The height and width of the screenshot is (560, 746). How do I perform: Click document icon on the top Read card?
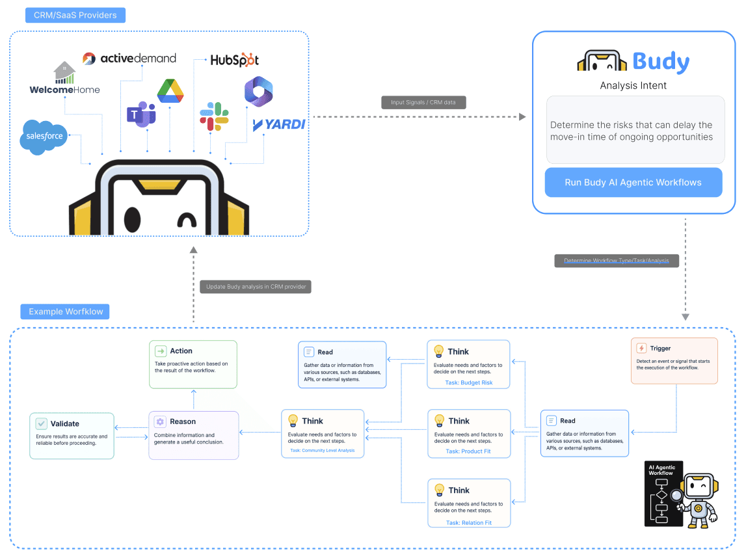pos(309,352)
